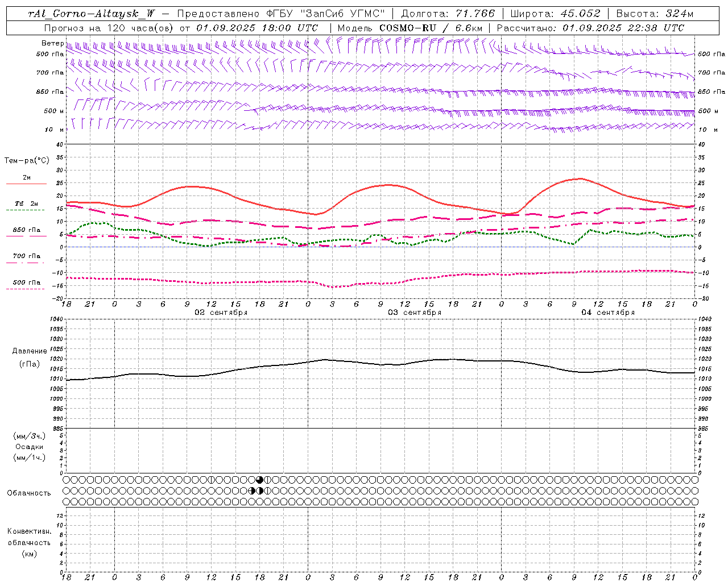Viewport: 728px width, 582px height.
Task: Click the 'Облачность' cloudiness row label
Action: [29, 493]
